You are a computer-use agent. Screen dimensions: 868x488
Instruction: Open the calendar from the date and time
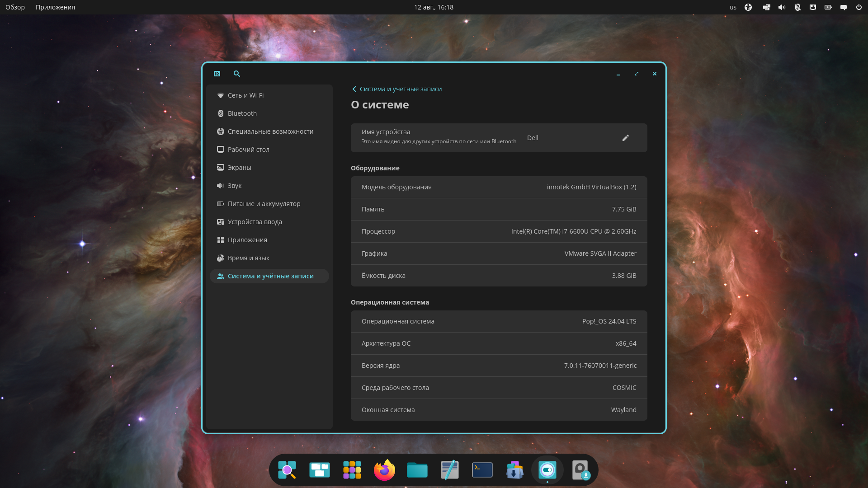pyautogui.click(x=434, y=7)
